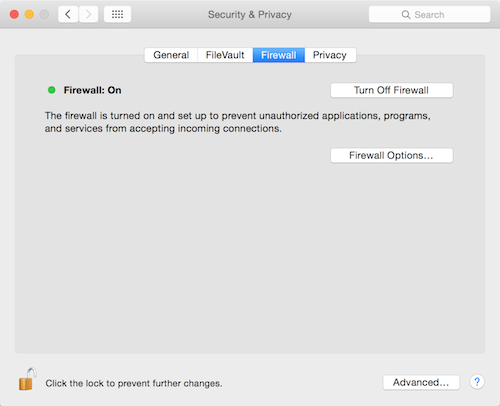The height and width of the screenshot is (406, 500).
Task: Click the back arrow navigation button
Action: coord(68,14)
